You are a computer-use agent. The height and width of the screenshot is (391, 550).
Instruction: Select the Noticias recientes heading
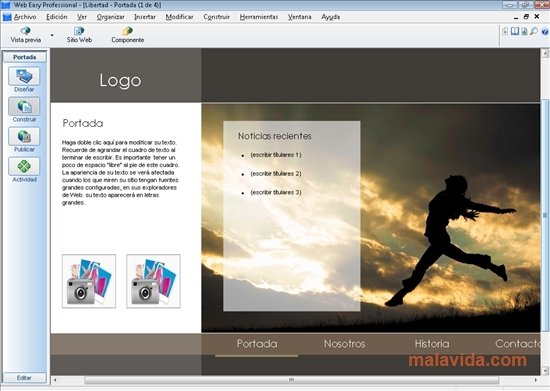coord(275,136)
